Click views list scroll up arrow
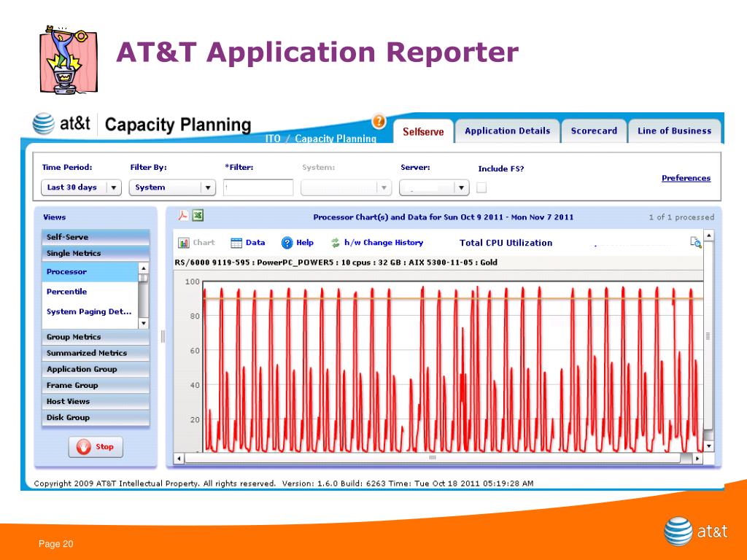The width and height of the screenshot is (747, 560). coord(144,268)
